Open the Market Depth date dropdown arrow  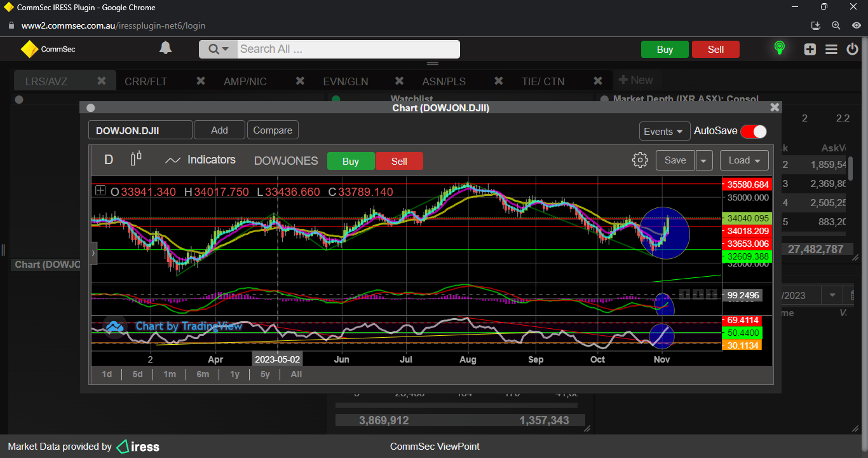pyautogui.click(x=831, y=295)
